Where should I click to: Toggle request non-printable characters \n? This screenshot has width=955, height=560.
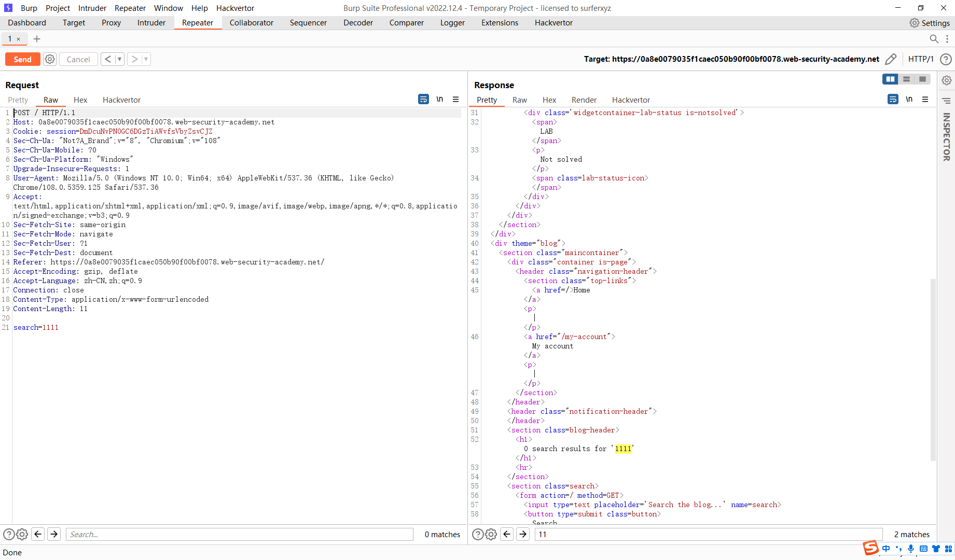(x=440, y=99)
